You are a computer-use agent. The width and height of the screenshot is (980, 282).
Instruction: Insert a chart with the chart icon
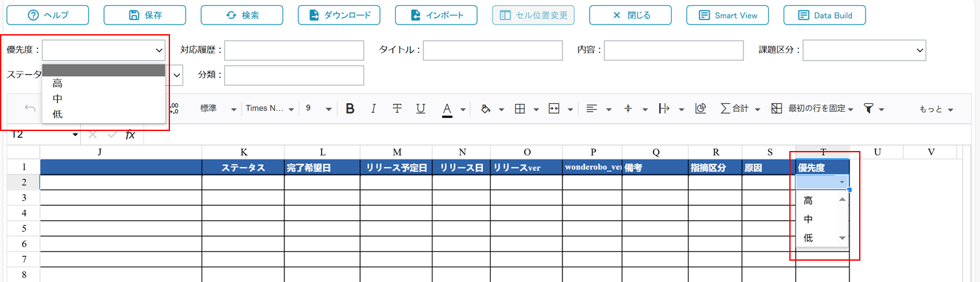700,108
